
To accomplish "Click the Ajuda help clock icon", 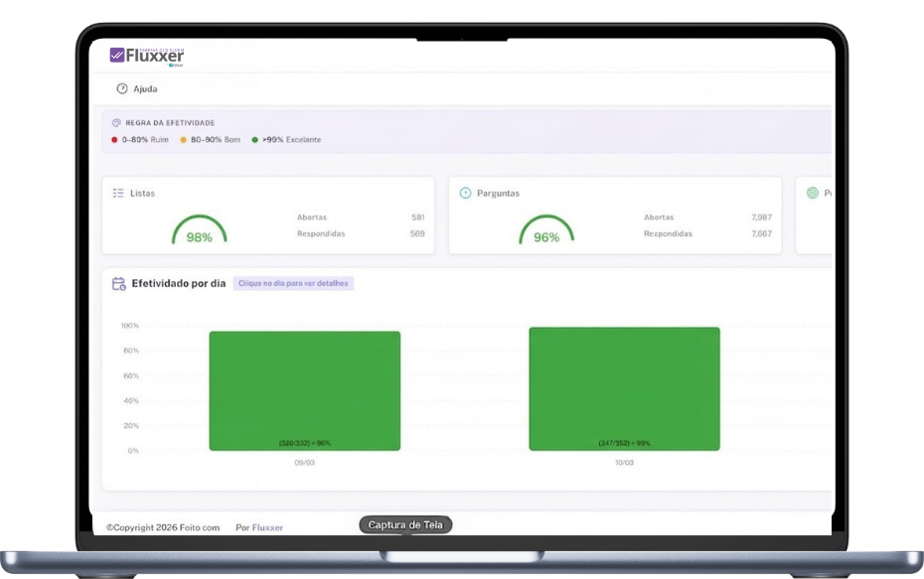I will pyautogui.click(x=122, y=88).
